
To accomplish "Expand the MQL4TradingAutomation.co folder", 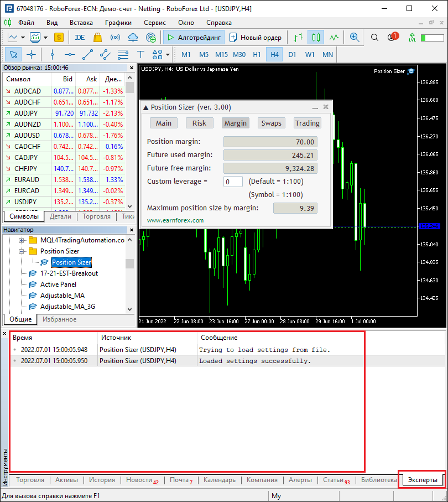I will [x=21, y=240].
